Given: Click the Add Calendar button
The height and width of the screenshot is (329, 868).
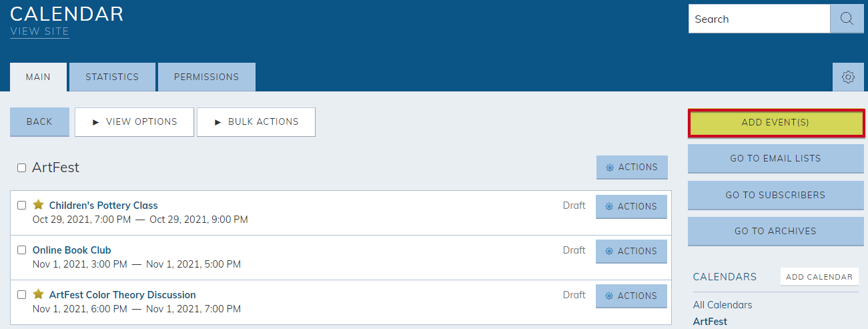Looking at the screenshot, I should 819,277.
